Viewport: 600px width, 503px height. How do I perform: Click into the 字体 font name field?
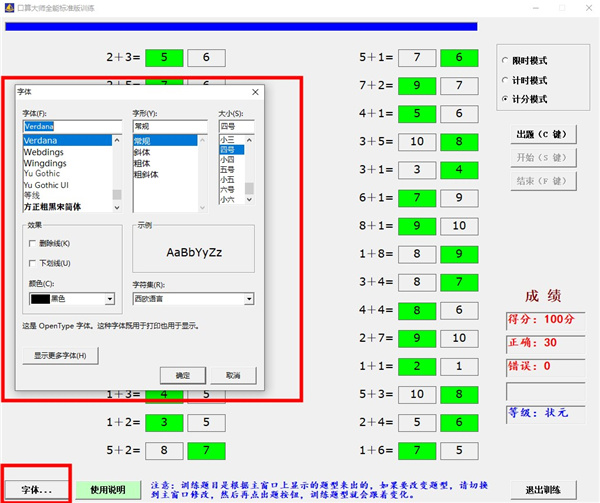point(72,127)
